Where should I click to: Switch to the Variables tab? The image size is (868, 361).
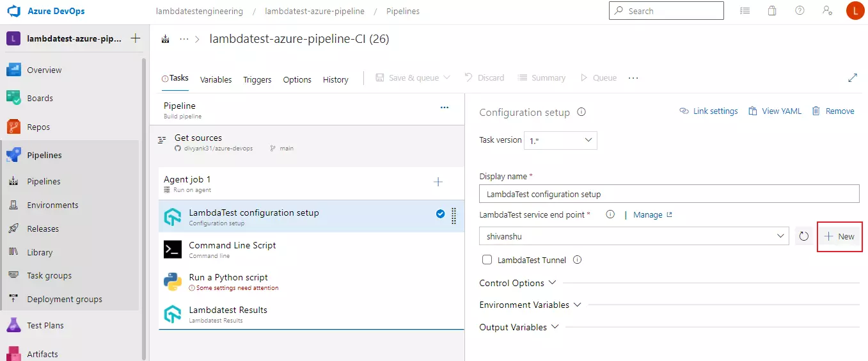pos(216,79)
